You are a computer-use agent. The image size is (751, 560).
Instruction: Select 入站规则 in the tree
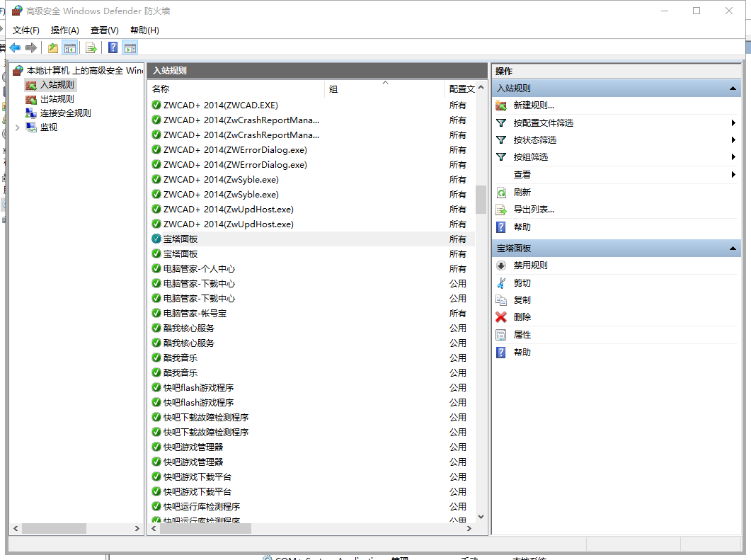57,85
